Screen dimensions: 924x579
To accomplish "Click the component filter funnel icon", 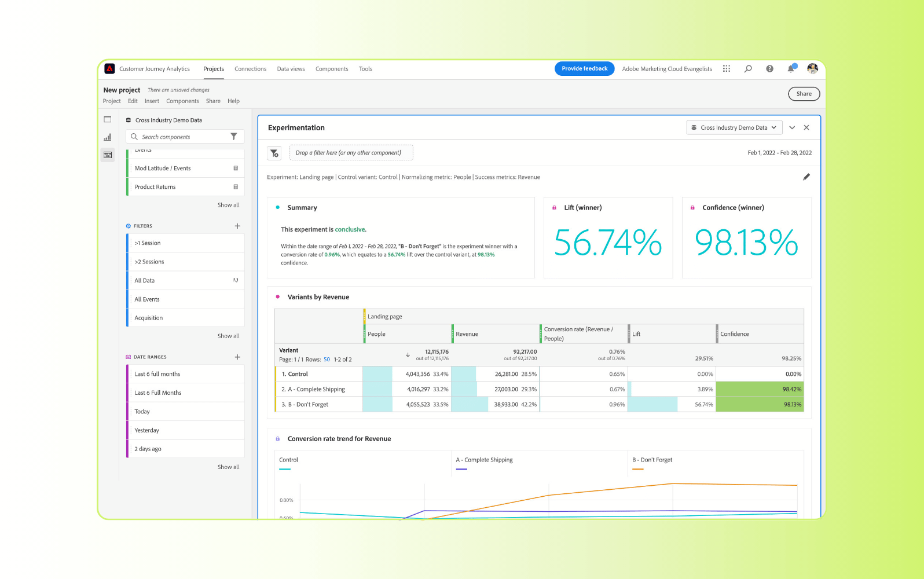I will click(x=234, y=137).
